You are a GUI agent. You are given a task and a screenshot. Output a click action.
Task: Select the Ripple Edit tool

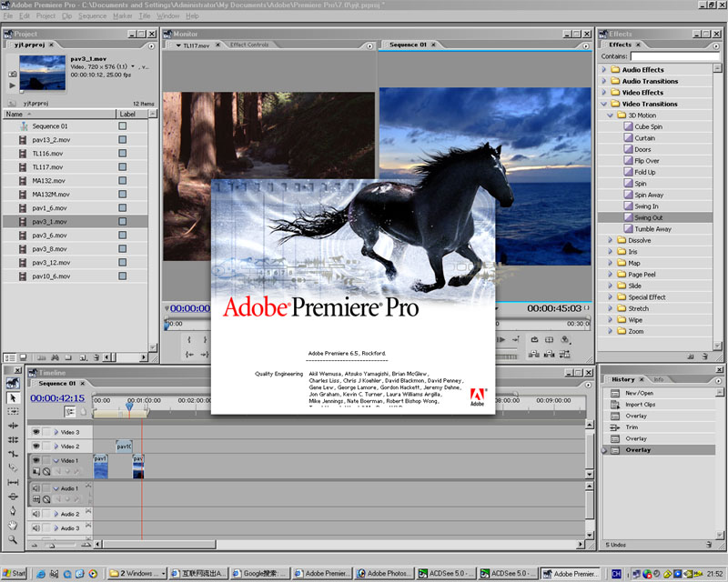click(x=13, y=426)
